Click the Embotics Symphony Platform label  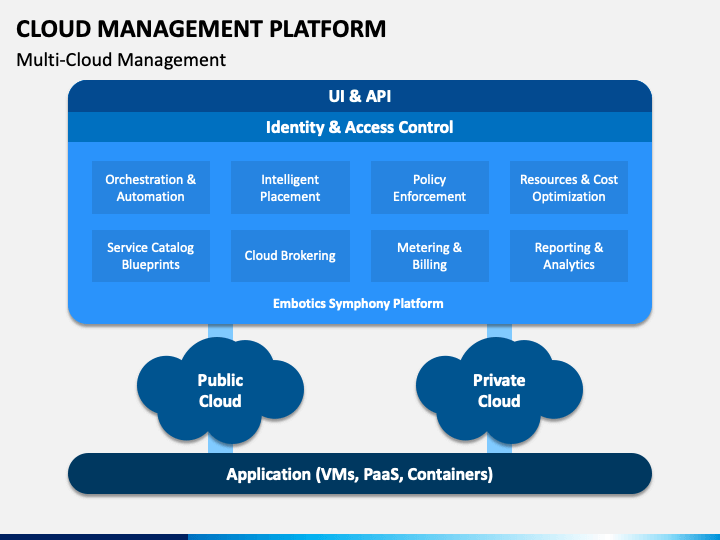pyautogui.click(x=358, y=304)
